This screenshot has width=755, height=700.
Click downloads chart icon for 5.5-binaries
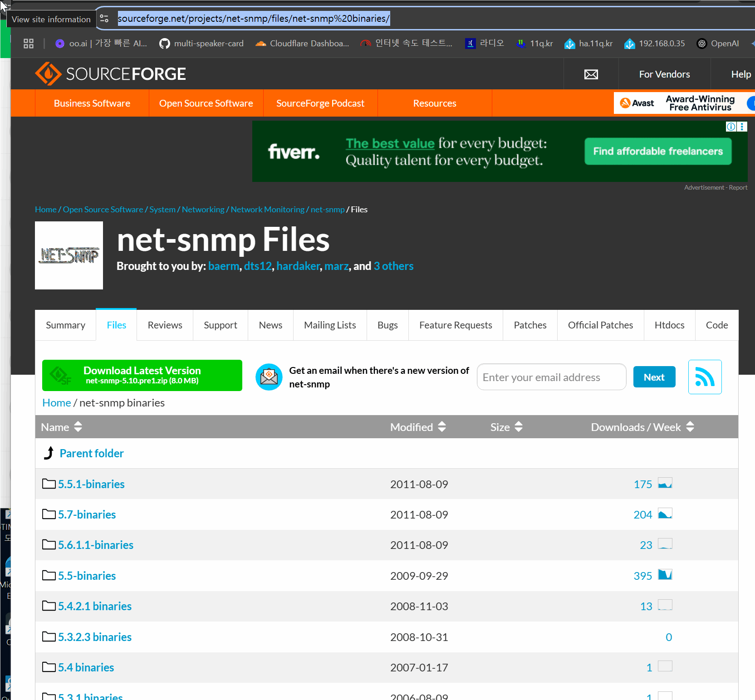(x=665, y=575)
